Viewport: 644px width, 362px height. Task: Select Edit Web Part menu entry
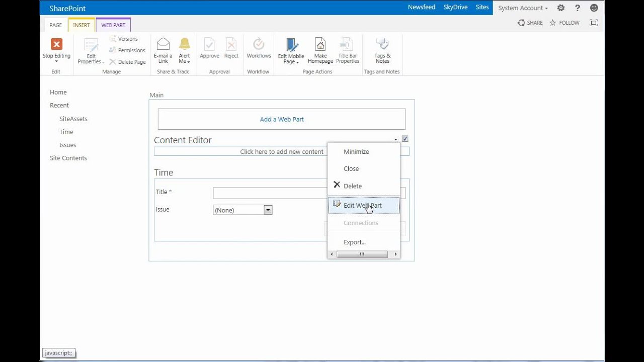(364, 205)
